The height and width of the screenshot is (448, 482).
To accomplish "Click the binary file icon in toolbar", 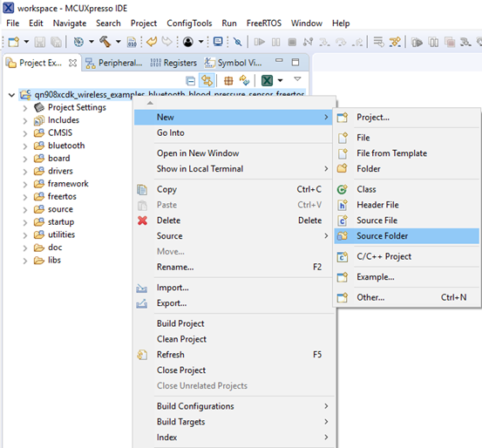I will click(x=132, y=42).
